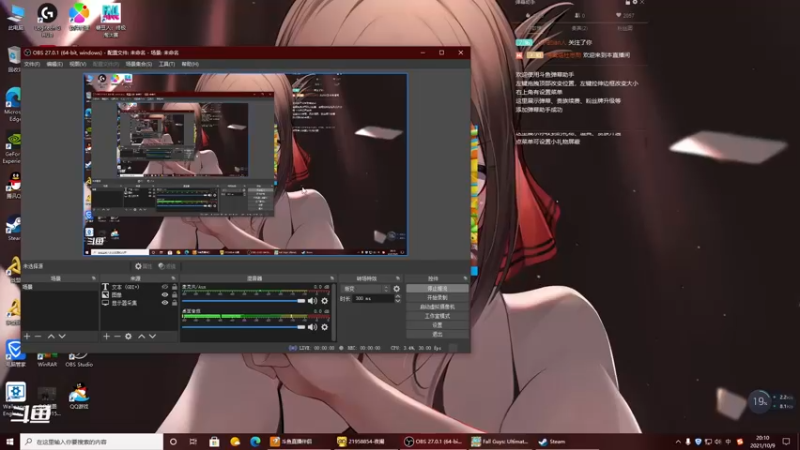Move the scene up in the Scenes panel

coord(51,336)
